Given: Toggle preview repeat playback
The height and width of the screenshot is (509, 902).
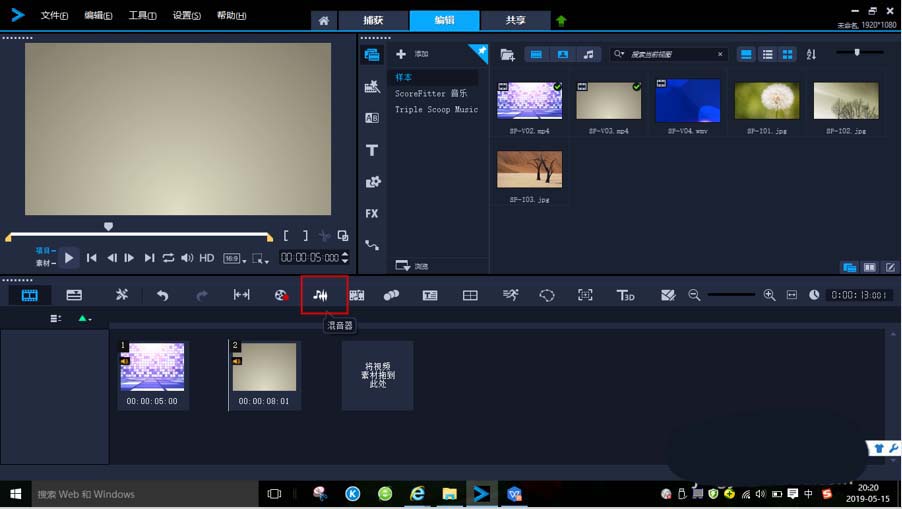Looking at the screenshot, I should point(168,258).
